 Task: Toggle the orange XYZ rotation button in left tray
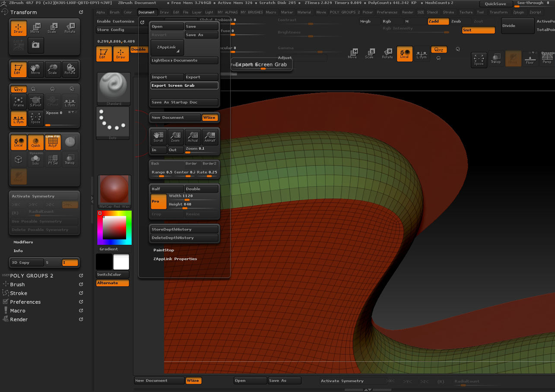tap(19, 89)
